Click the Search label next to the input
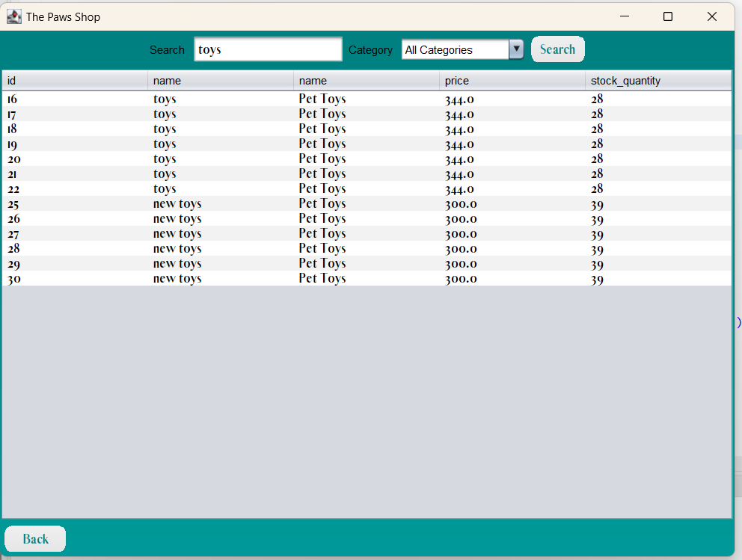The width and height of the screenshot is (742, 560). [167, 49]
